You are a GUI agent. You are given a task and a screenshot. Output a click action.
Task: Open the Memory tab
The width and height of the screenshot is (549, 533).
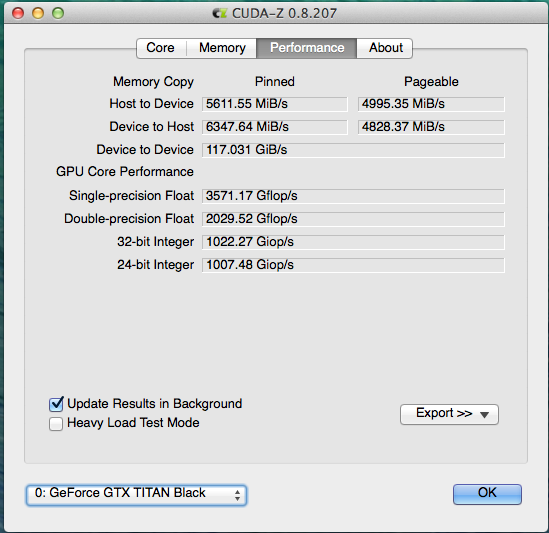pos(222,48)
